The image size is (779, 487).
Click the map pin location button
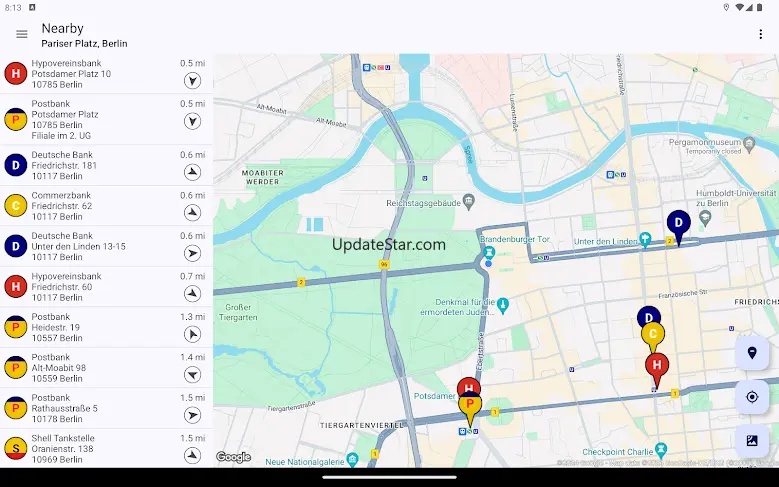pyautogui.click(x=752, y=353)
